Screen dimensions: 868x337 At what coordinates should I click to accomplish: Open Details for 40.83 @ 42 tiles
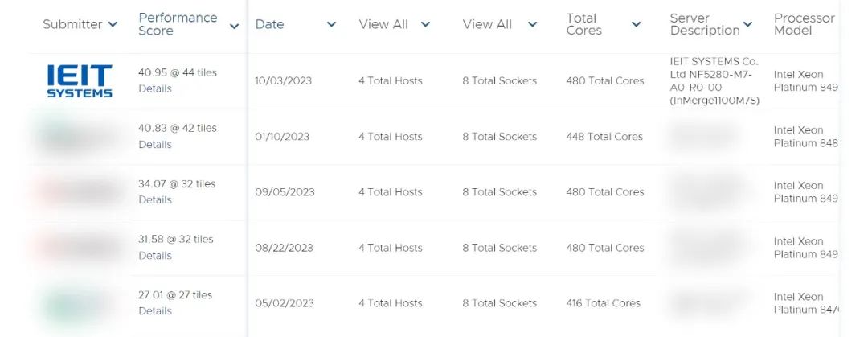[155, 145]
